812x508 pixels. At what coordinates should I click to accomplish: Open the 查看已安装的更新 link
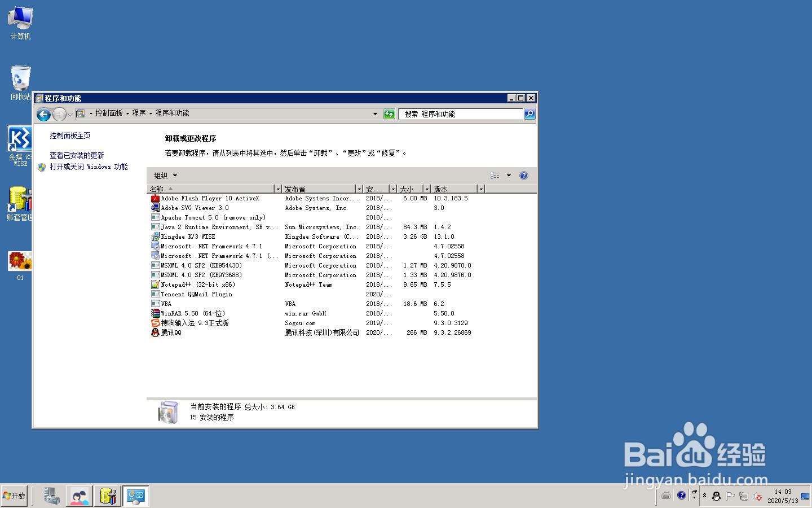pyautogui.click(x=77, y=156)
